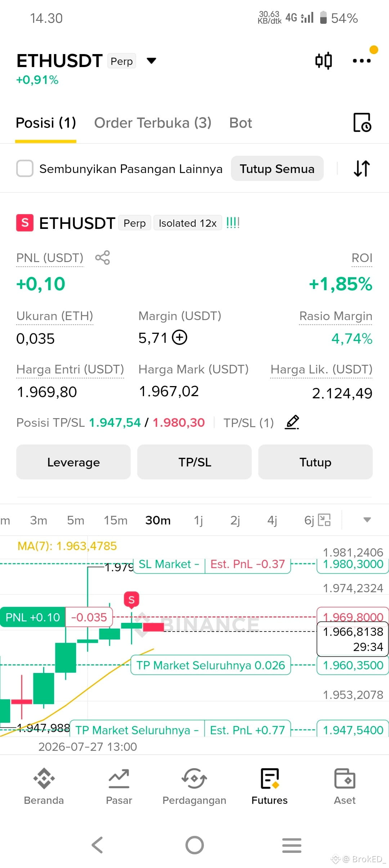Tap TP Market Seluruhnya 0.026 order label
The width and height of the screenshot is (389, 868).
pos(211,665)
